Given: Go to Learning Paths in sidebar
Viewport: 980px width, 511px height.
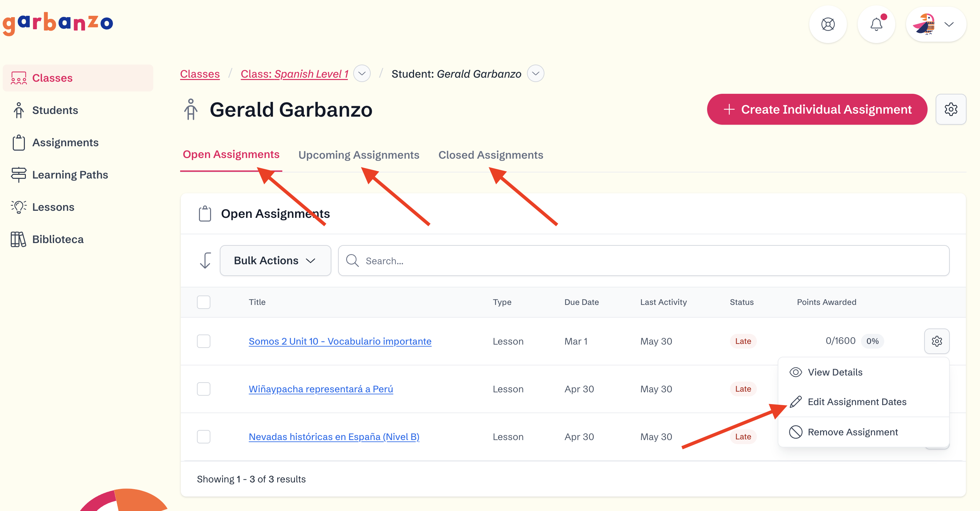Looking at the screenshot, I should click(70, 174).
